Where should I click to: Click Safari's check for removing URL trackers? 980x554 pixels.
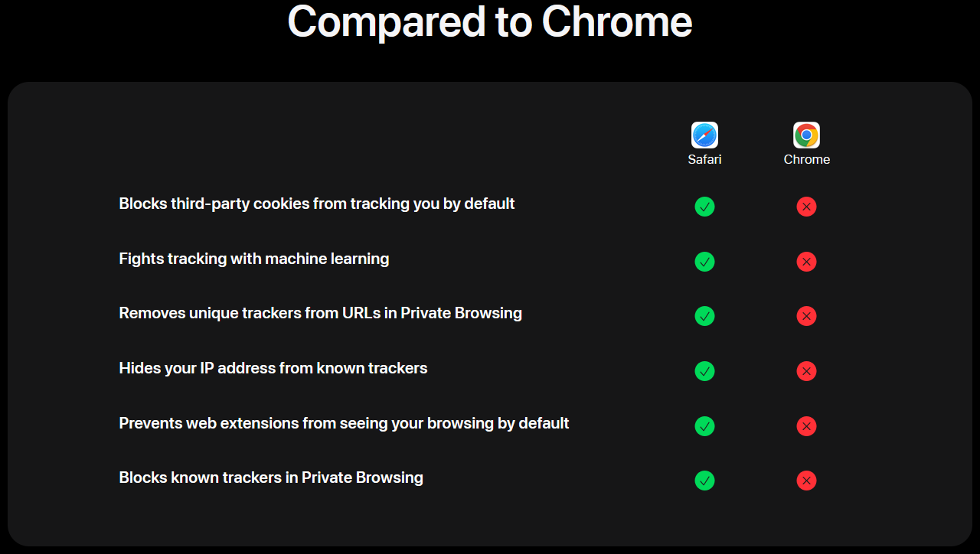pyautogui.click(x=704, y=316)
